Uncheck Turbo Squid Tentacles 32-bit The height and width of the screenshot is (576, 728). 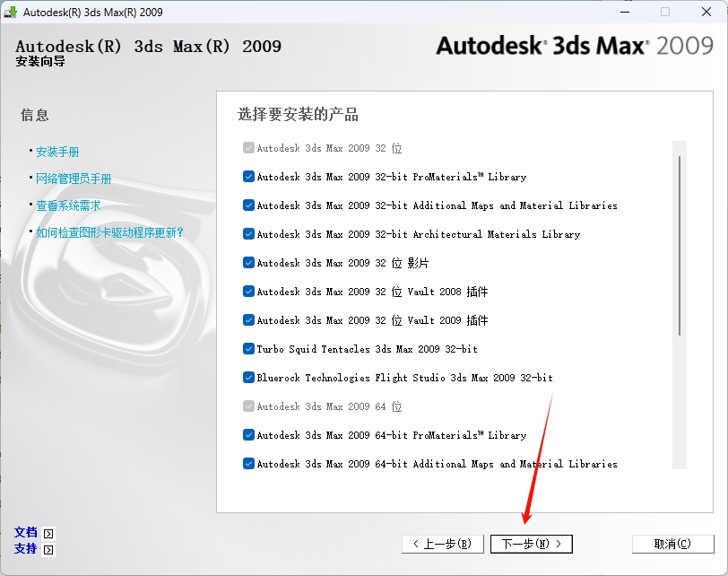click(248, 349)
